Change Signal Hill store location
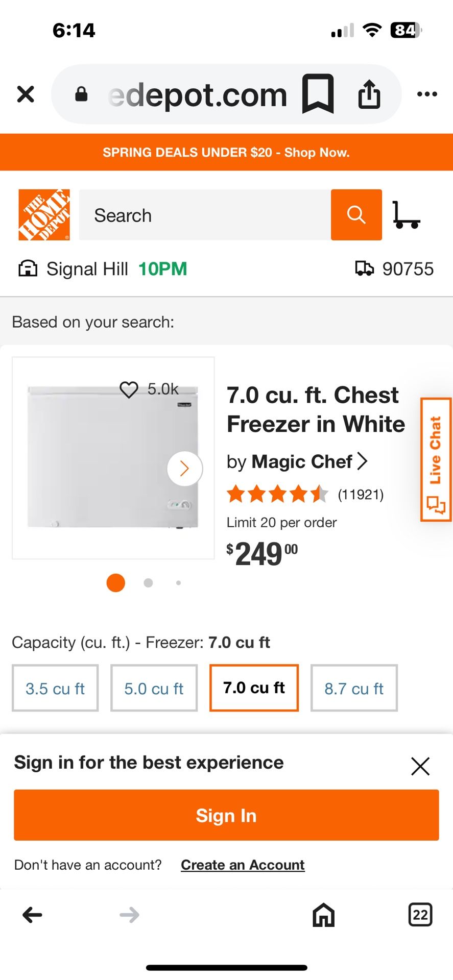 pos(87,269)
